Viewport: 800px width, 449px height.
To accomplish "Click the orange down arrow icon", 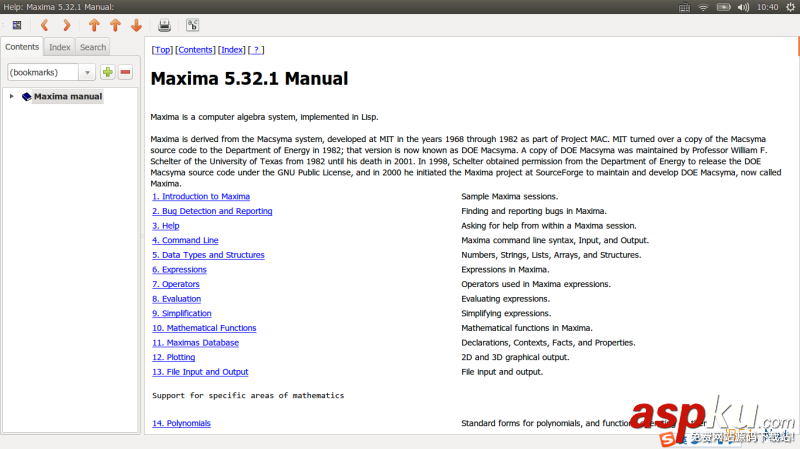I will [136, 25].
